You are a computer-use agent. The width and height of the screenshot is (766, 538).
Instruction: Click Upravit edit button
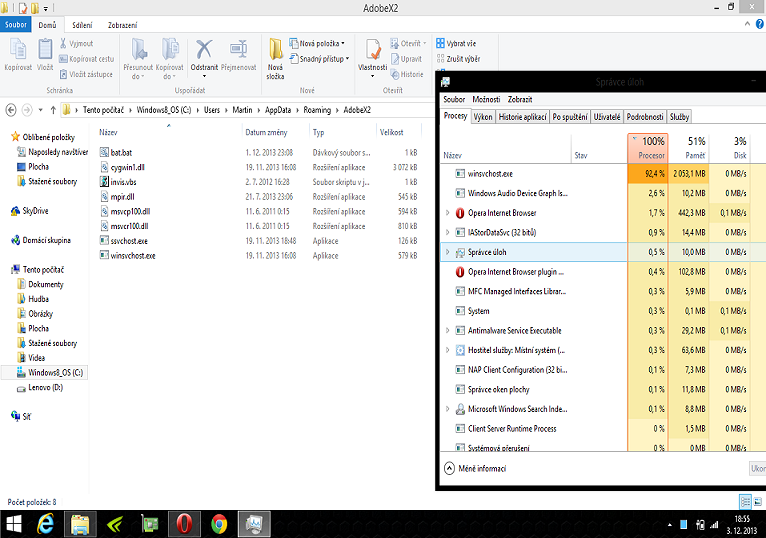click(406, 59)
